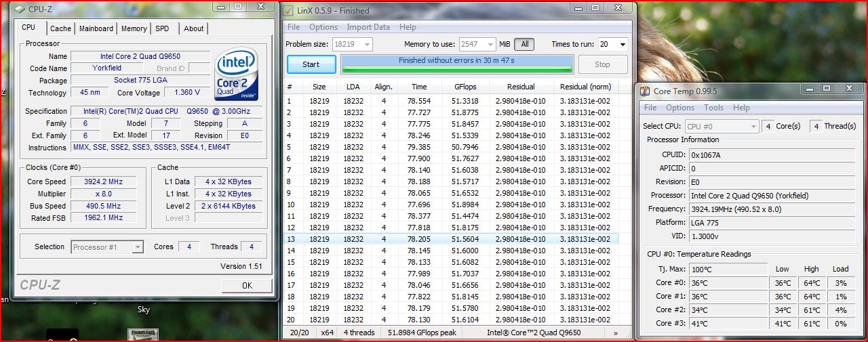The image size is (868, 342).
Task: Open the Help menu in LinX
Action: tap(408, 27)
